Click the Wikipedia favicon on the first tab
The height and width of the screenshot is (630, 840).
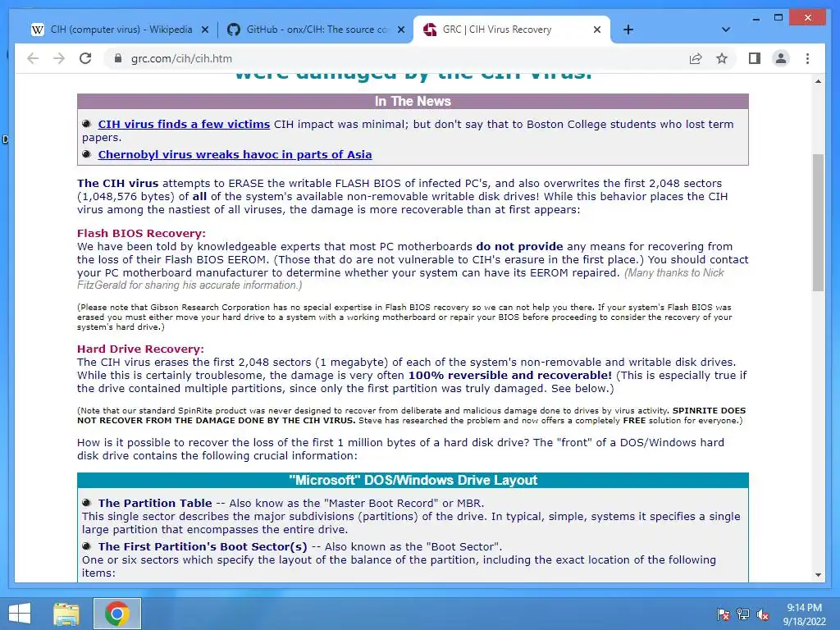38,30
